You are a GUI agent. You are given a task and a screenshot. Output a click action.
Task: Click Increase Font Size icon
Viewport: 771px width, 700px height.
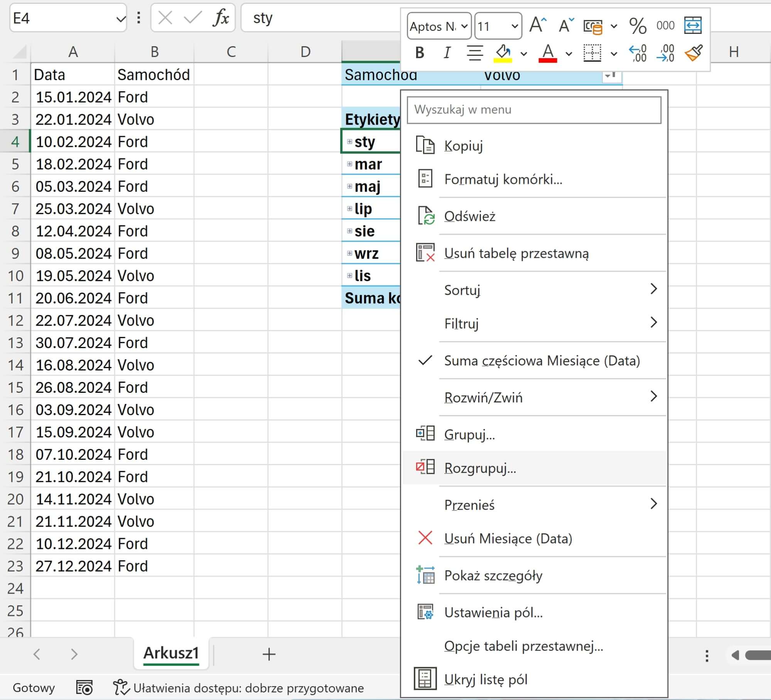538,25
